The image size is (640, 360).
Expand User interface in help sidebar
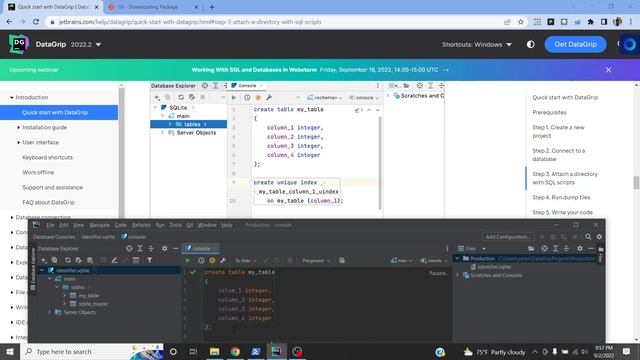(x=18, y=142)
